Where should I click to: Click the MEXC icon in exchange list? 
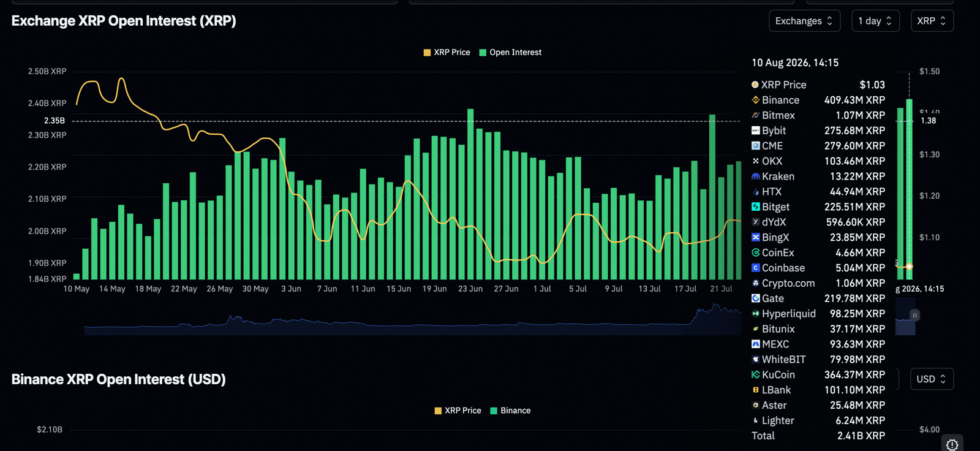756,344
